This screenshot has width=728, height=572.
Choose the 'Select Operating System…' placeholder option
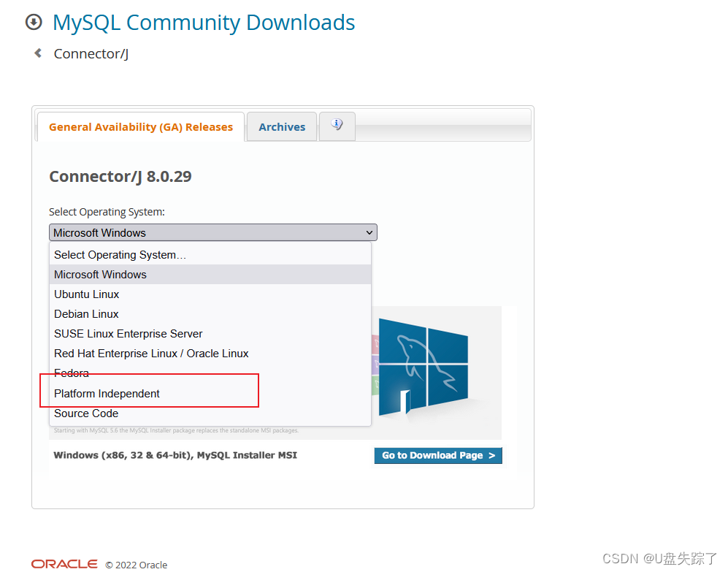point(210,255)
